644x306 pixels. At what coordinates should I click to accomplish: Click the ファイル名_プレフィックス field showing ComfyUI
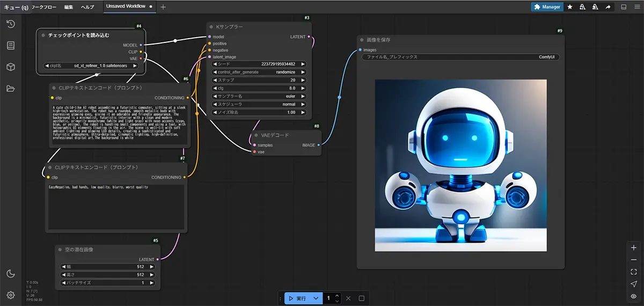(460, 56)
